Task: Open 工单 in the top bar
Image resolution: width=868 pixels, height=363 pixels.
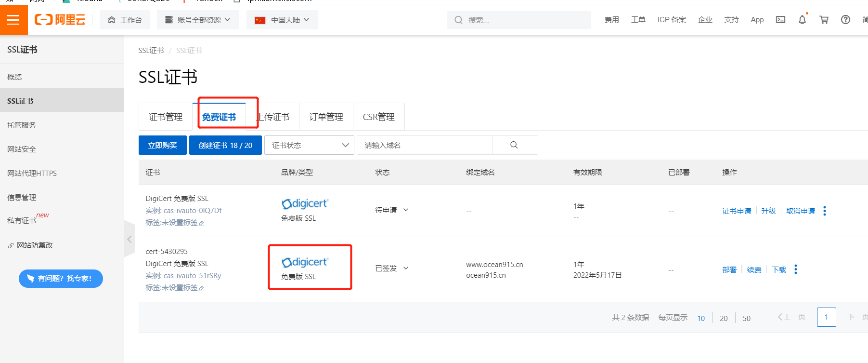Action: coord(638,20)
